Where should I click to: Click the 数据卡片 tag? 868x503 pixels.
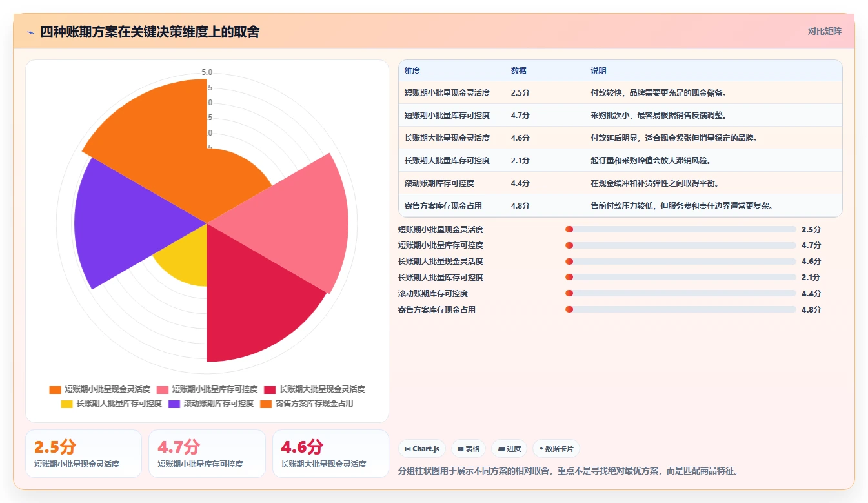pos(556,449)
